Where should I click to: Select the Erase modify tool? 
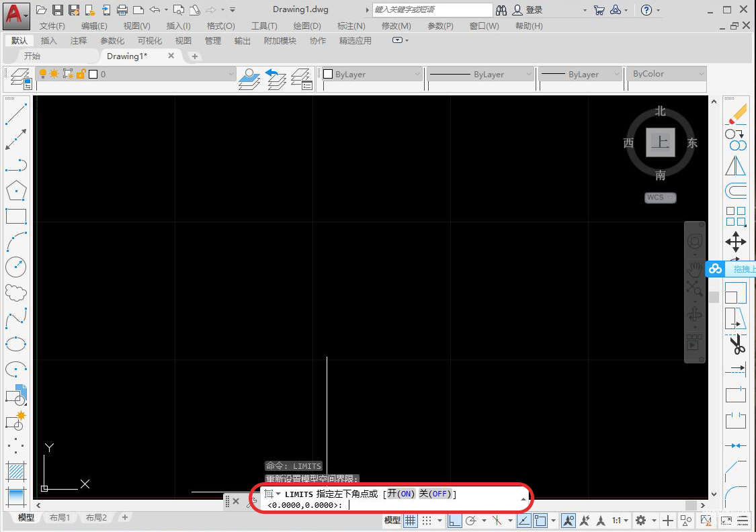737,115
